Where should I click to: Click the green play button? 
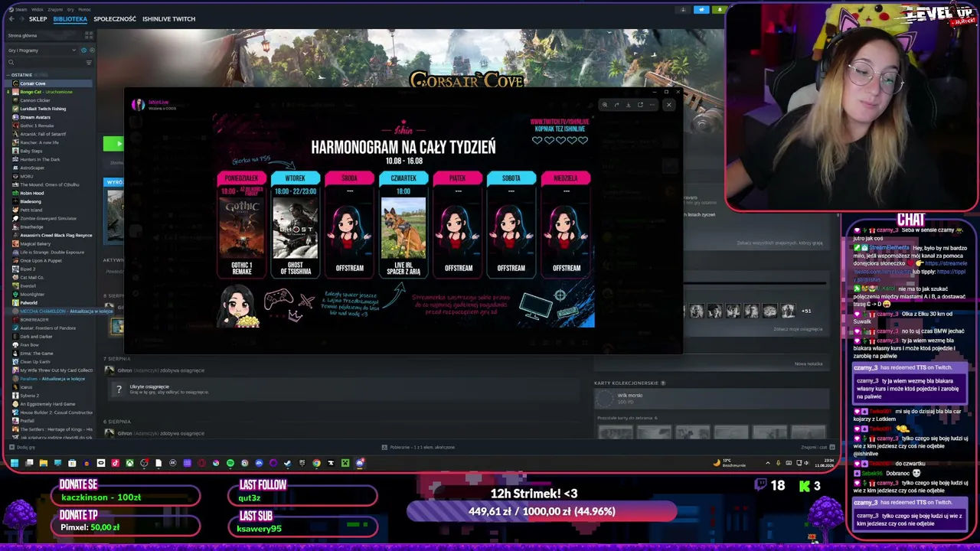click(113, 143)
